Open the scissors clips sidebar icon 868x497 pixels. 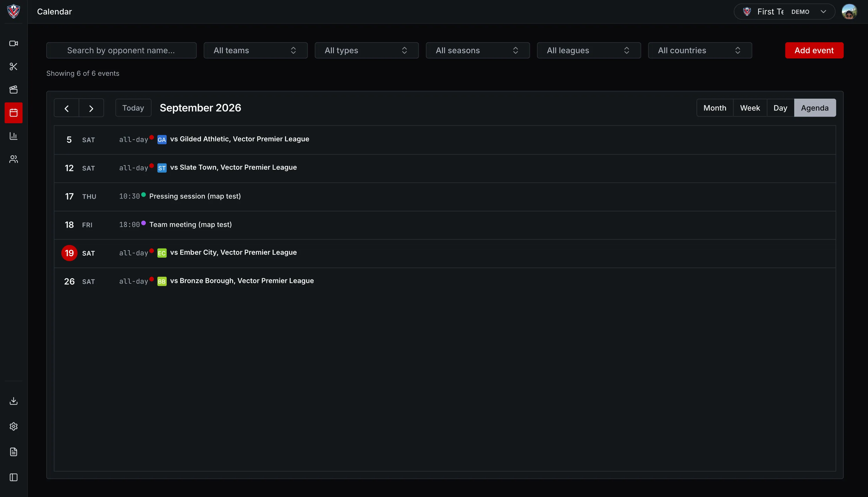[14, 67]
